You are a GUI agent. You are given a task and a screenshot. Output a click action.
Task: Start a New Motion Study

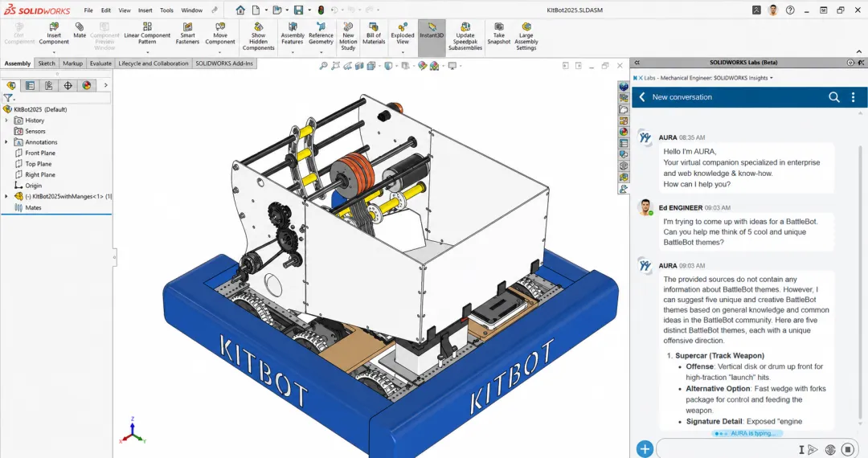[348, 37]
